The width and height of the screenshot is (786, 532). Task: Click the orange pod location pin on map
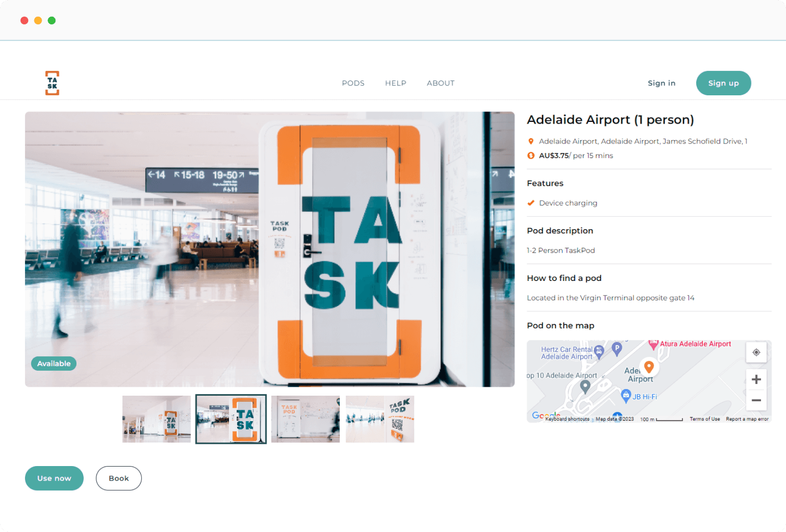click(x=649, y=367)
